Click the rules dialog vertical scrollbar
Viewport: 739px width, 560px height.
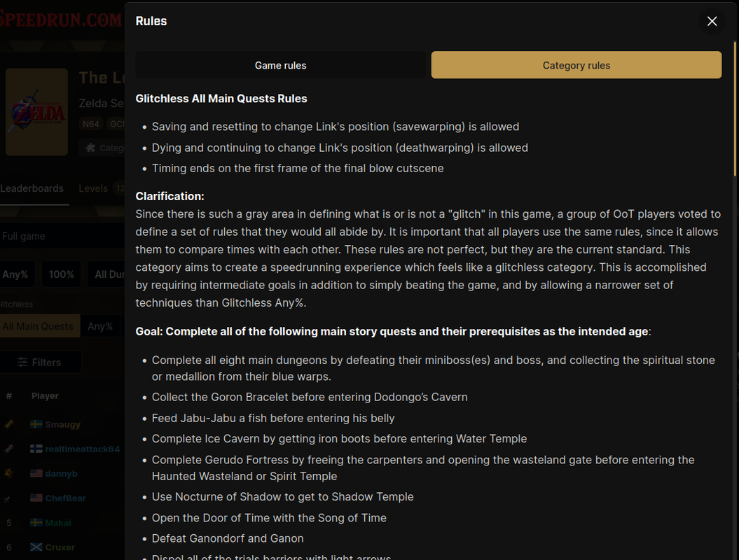click(735, 108)
